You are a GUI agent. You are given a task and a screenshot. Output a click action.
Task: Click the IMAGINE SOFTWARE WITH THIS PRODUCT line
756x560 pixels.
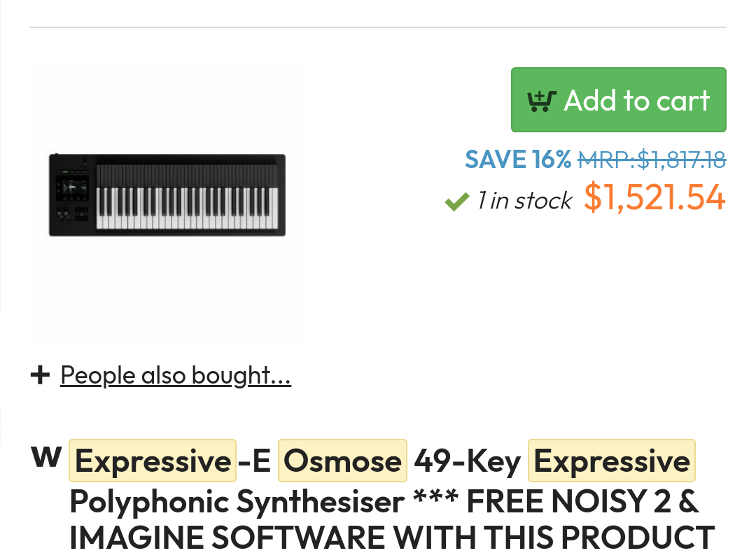pyautogui.click(x=392, y=538)
